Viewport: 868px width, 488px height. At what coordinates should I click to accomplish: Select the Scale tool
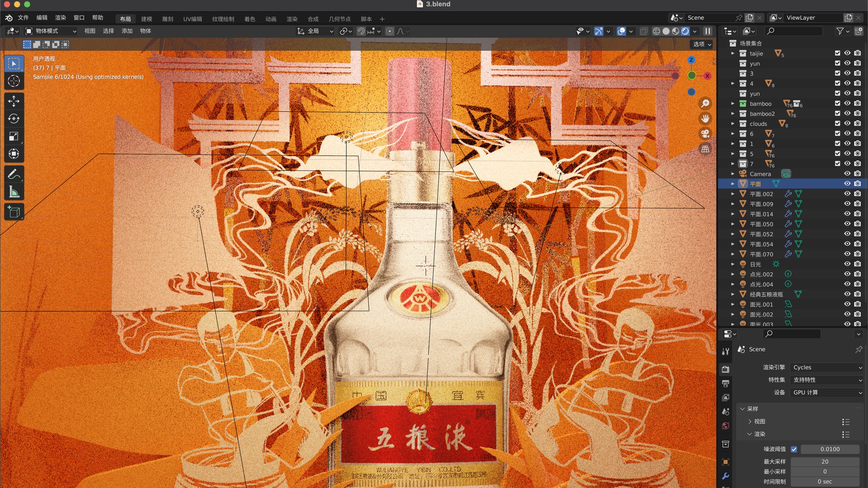click(x=14, y=136)
